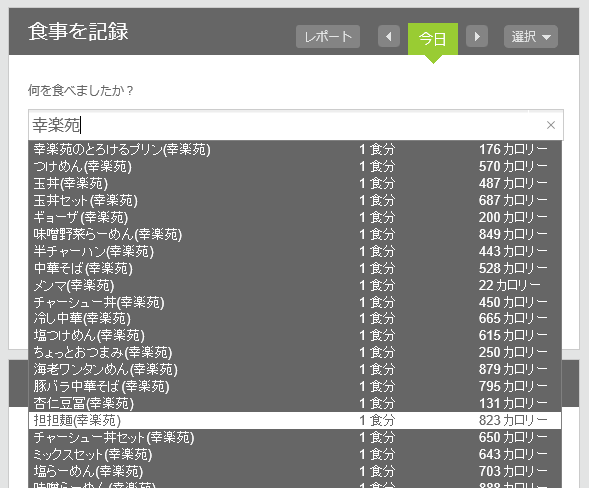The image size is (591, 488).
Task: Choose 玉丼セット(幸楽苑) suggestion
Action: (x=295, y=200)
